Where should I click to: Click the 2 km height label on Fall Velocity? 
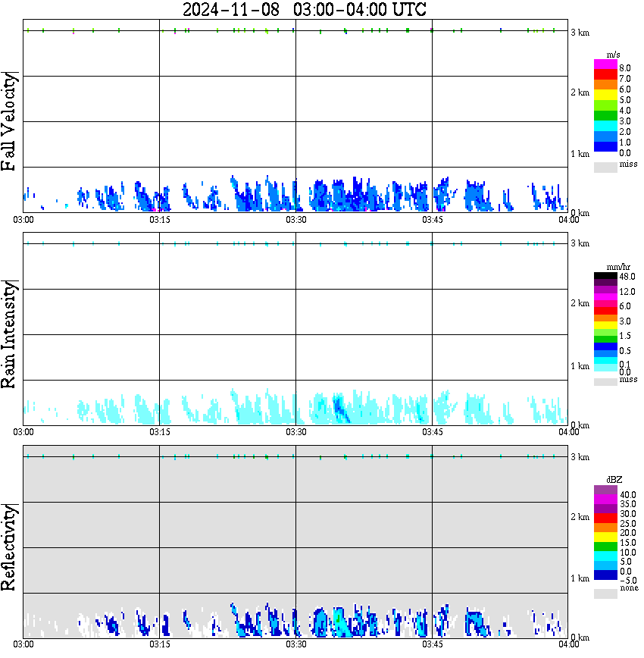point(580,92)
